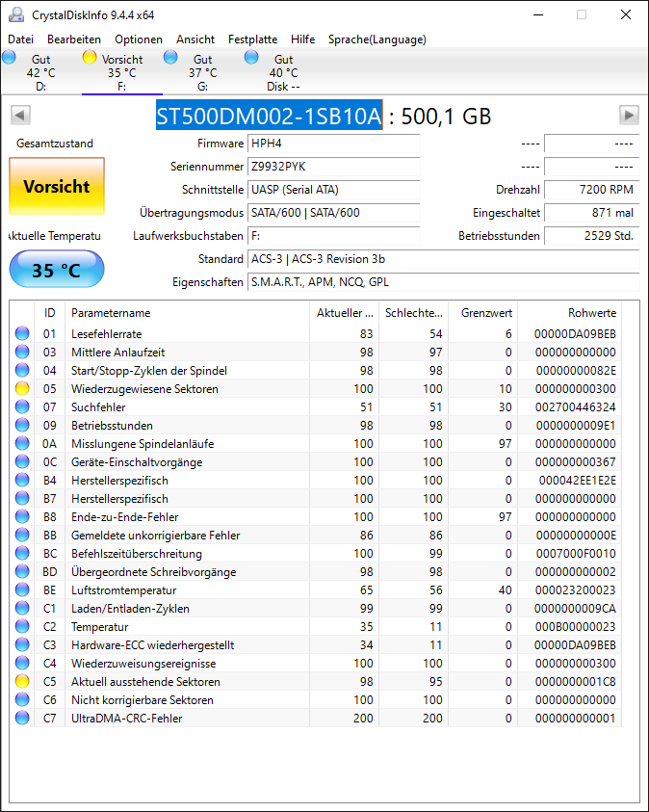Click yellow status orb for disk F:
The height and width of the screenshot is (812, 649).
click(90, 57)
